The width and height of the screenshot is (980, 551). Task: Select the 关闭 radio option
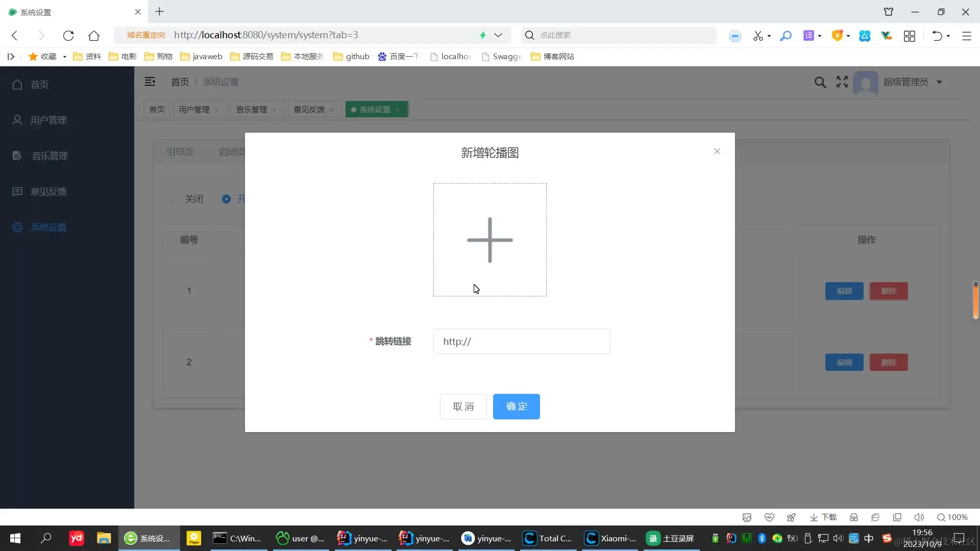174,199
